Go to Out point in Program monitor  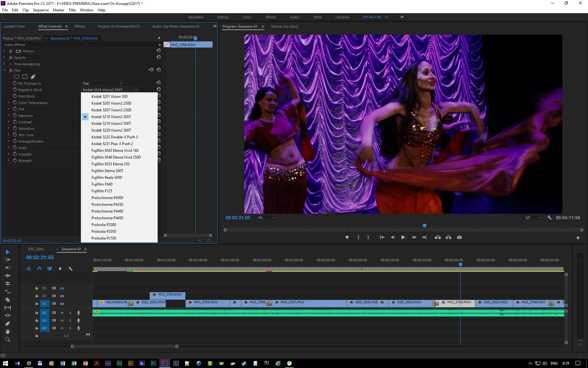pos(424,237)
